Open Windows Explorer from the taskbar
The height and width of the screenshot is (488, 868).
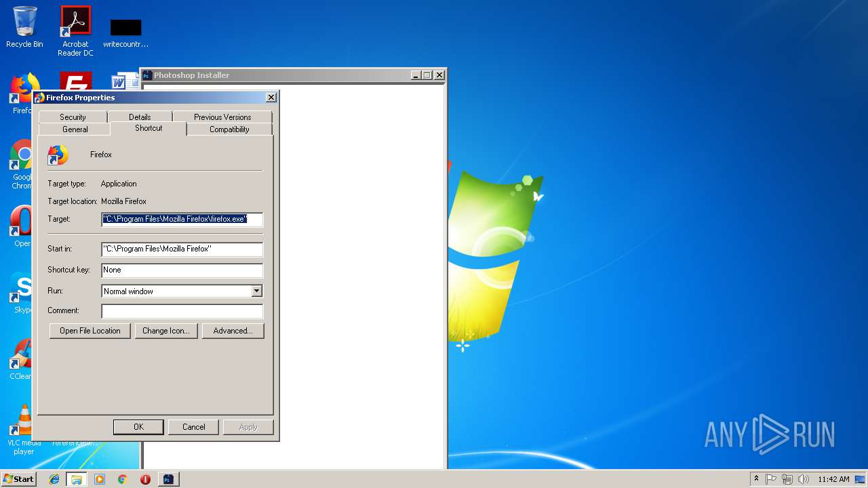[76, 479]
